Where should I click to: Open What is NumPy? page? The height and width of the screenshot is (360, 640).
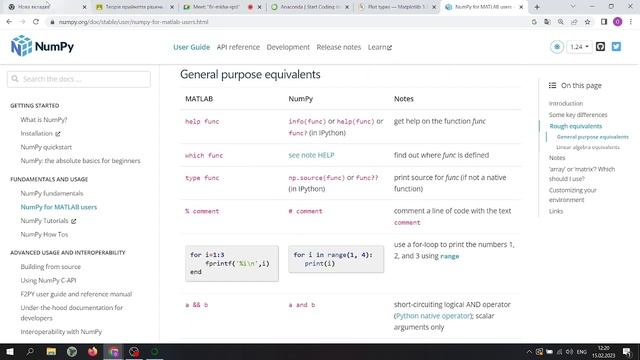pyautogui.click(x=44, y=120)
